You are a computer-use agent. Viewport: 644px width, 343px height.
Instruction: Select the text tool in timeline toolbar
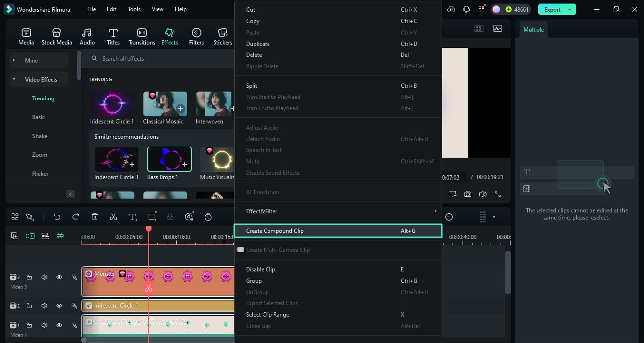pos(132,217)
